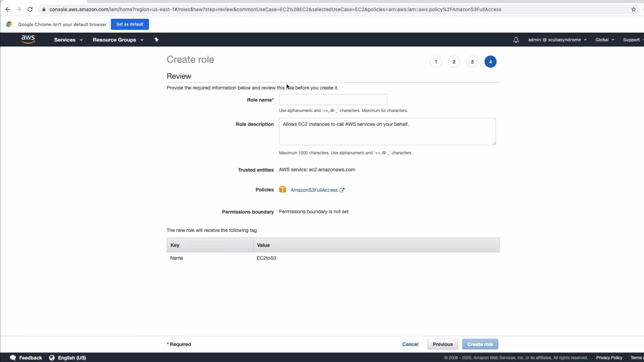The height and width of the screenshot is (362, 644).
Task: Go to step 1 of Create role
Action: click(x=436, y=62)
